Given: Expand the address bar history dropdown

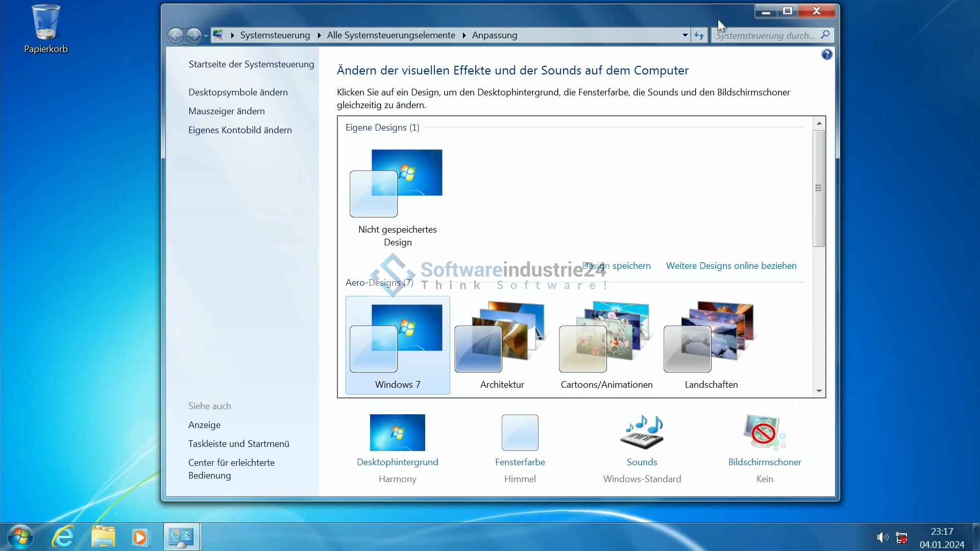Looking at the screenshot, I should [685, 35].
